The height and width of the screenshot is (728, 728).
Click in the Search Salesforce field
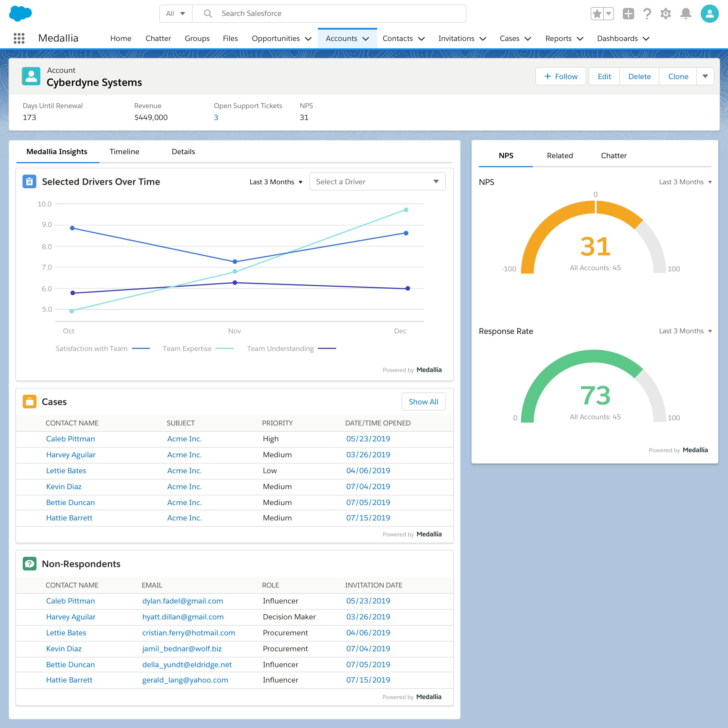coord(329,14)
